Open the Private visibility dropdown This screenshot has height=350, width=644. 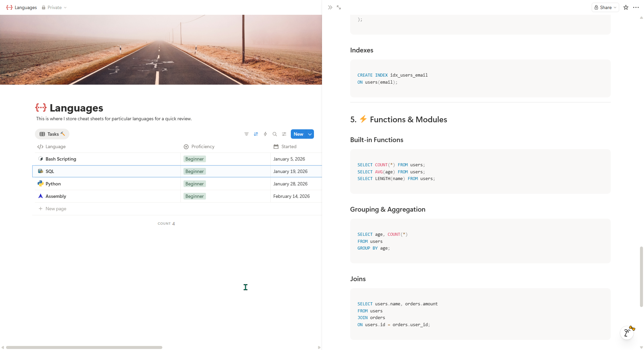pyautogui.click(x=54, y=7)
